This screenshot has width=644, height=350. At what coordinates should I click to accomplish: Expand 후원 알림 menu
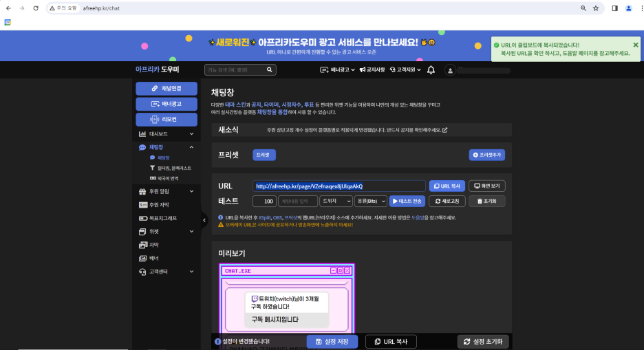(x=167, y=191)
